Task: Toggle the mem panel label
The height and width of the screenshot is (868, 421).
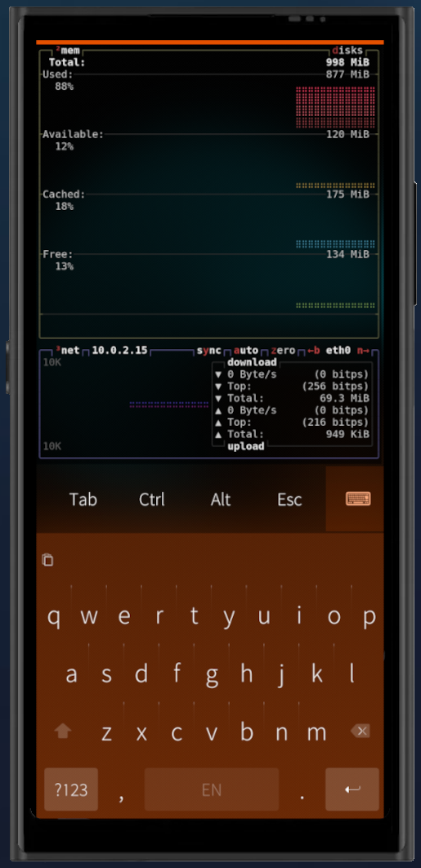Action: [68, 51]
